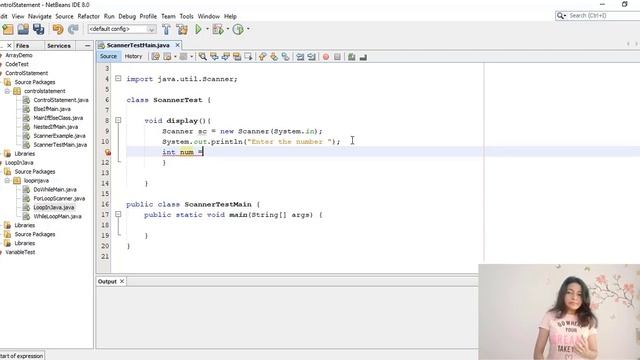The width and height of the screenshot is (640, 360).
Task: Select ElseIfMain.java in project tree
Action: point(52,109)
